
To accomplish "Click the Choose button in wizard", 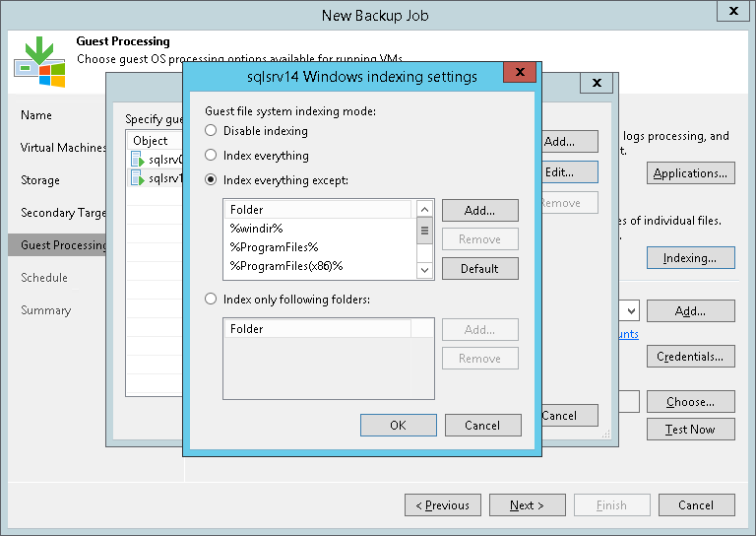I will (x=691, y=401).
